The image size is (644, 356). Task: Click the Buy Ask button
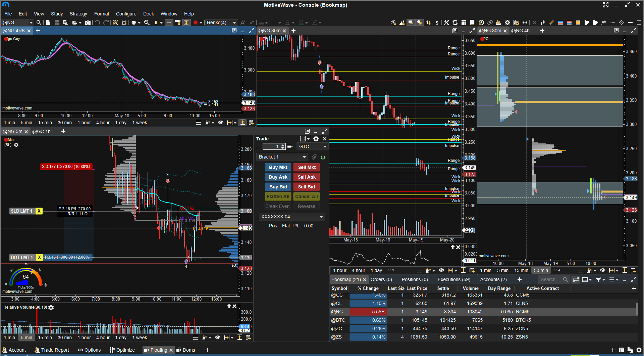[278, 177]
